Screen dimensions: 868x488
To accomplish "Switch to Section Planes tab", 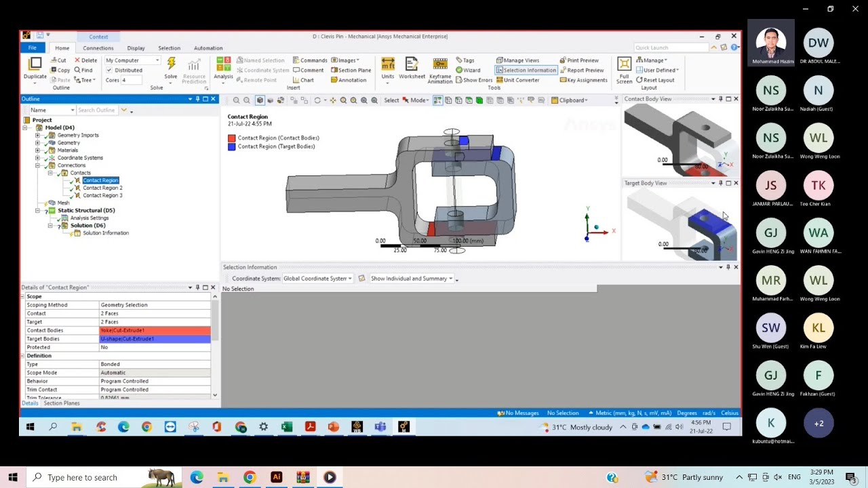I will (x=62, y=403).
